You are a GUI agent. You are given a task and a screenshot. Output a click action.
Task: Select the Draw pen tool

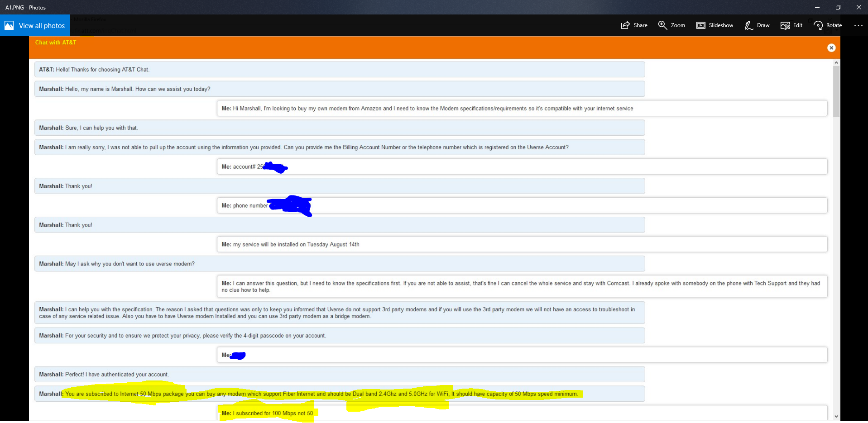tap(757, 25)
